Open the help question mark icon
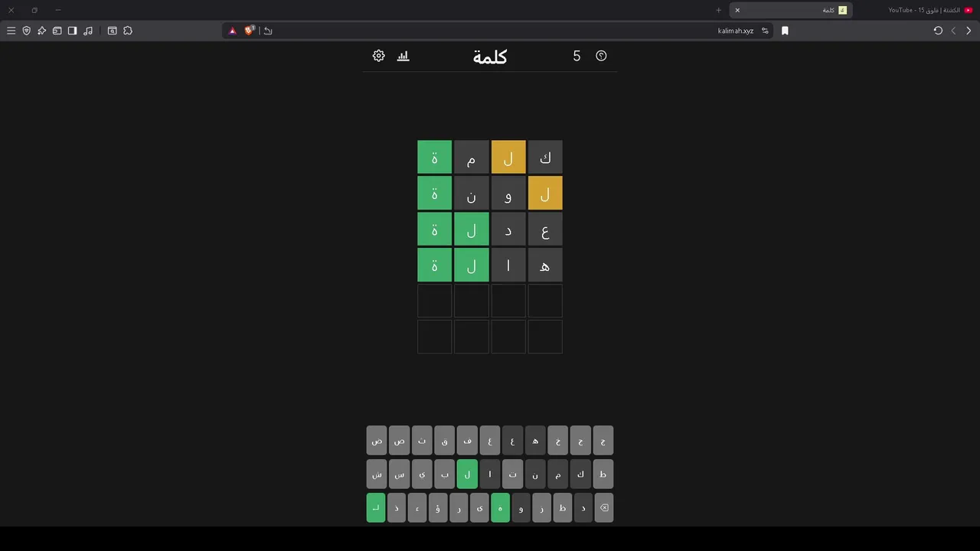Screen dimensions: 980x551 601,56
